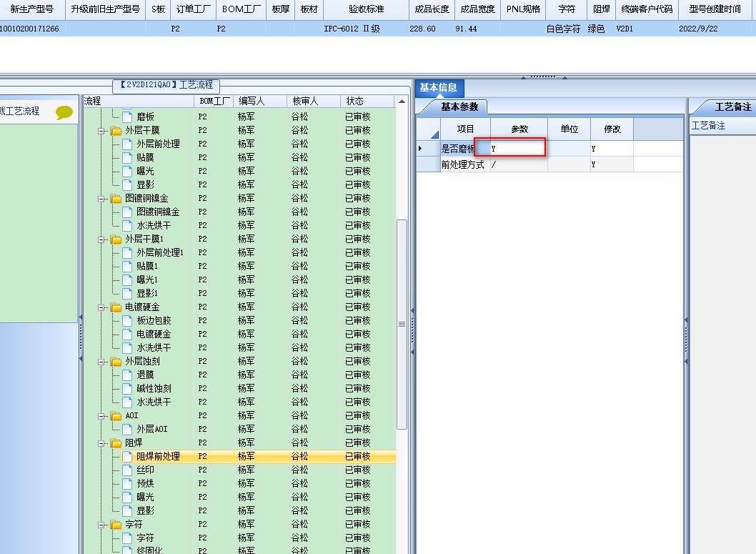Click document icon beside 外层AOI

click(127, 429)
